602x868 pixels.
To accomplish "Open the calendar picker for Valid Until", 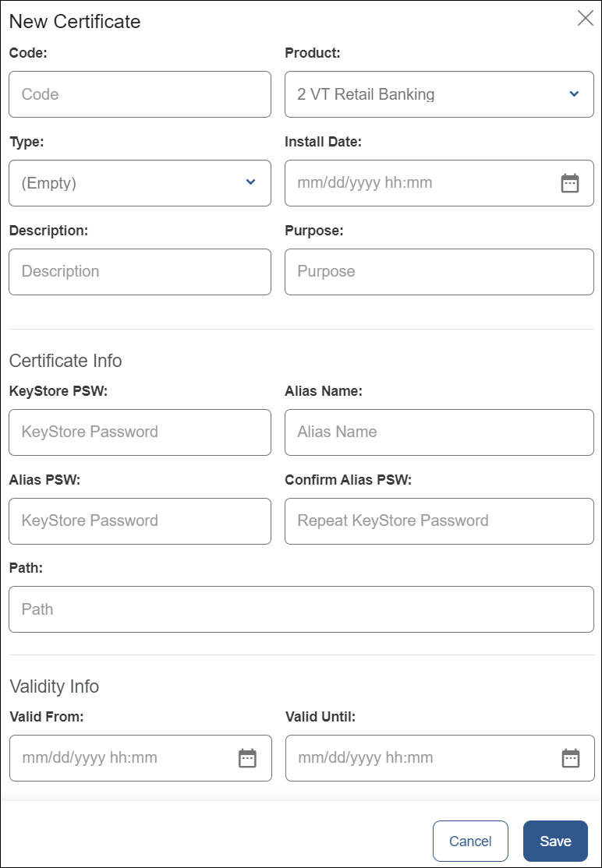I will 570,758.
